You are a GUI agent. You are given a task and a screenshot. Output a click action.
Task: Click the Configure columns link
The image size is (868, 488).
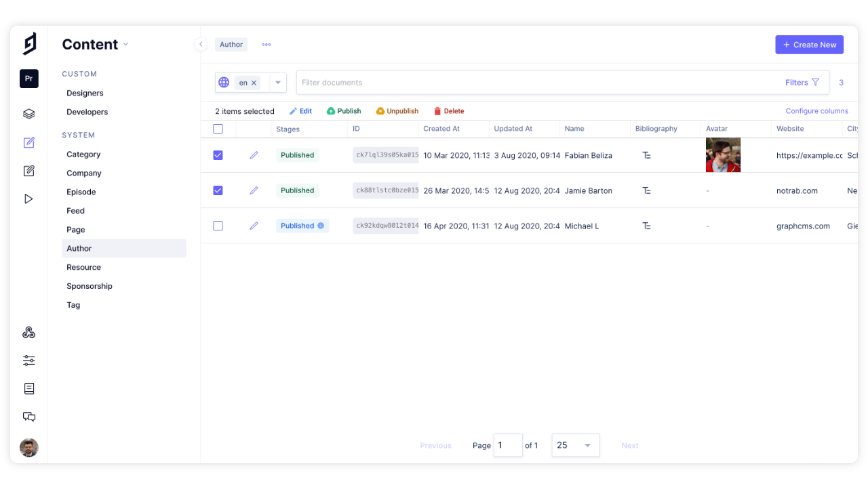816,111
